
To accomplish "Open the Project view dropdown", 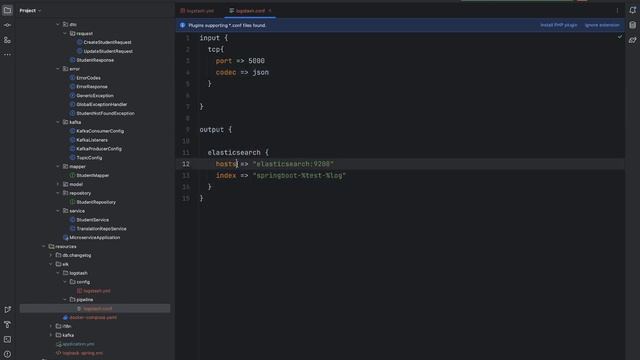I will pos(30,11).
